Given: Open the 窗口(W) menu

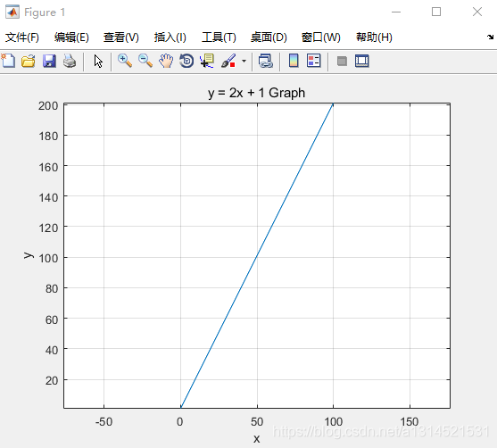Looking at the screenshot, I should (320, 37).
